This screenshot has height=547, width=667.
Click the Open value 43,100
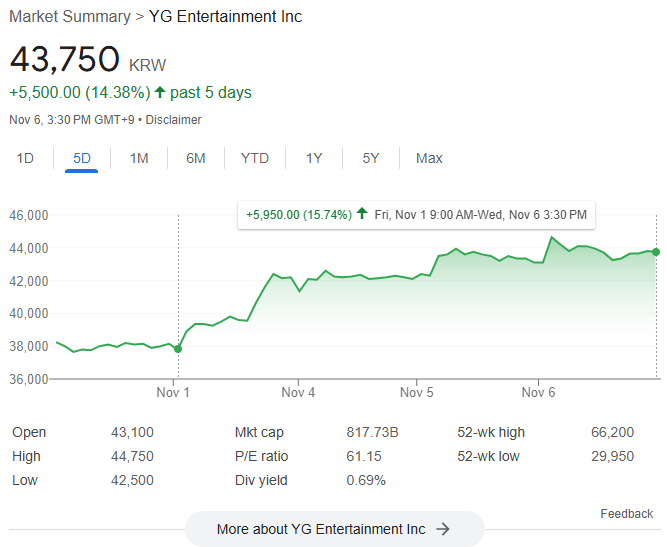(132, 432)
